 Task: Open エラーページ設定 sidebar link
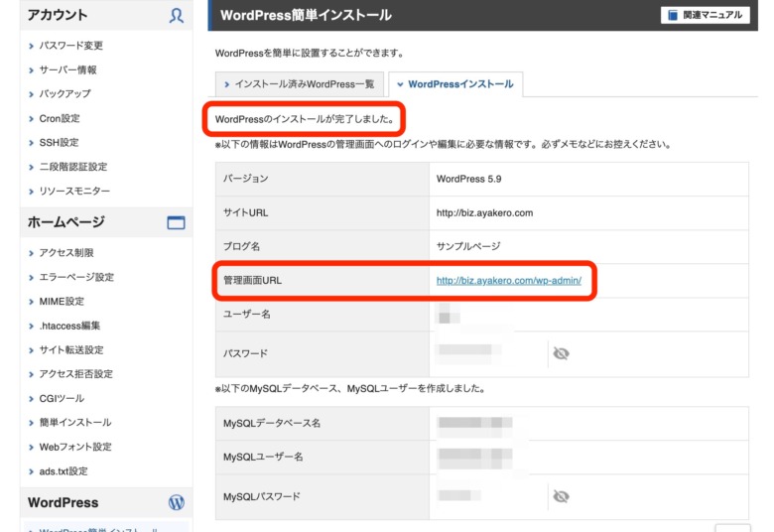click(76, 277)
